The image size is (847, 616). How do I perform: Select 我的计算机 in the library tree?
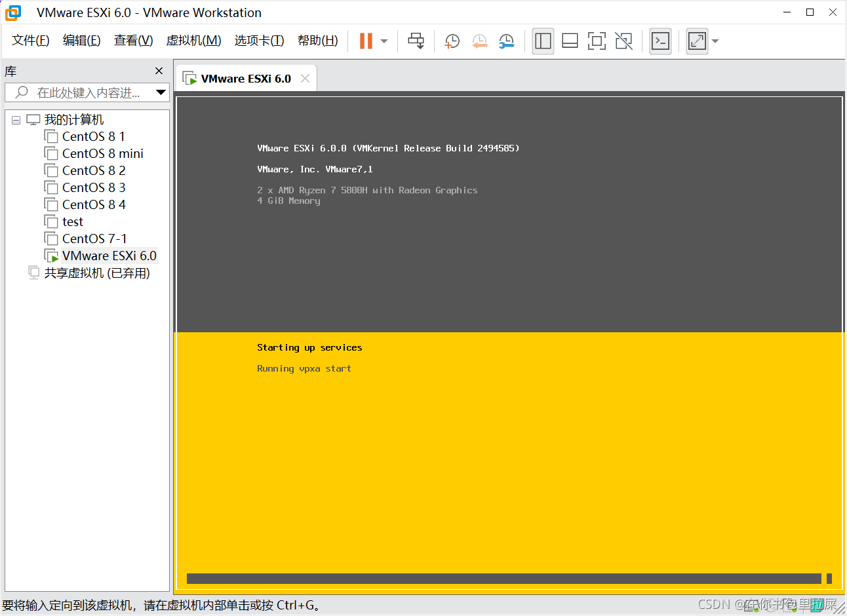(73, 120)
